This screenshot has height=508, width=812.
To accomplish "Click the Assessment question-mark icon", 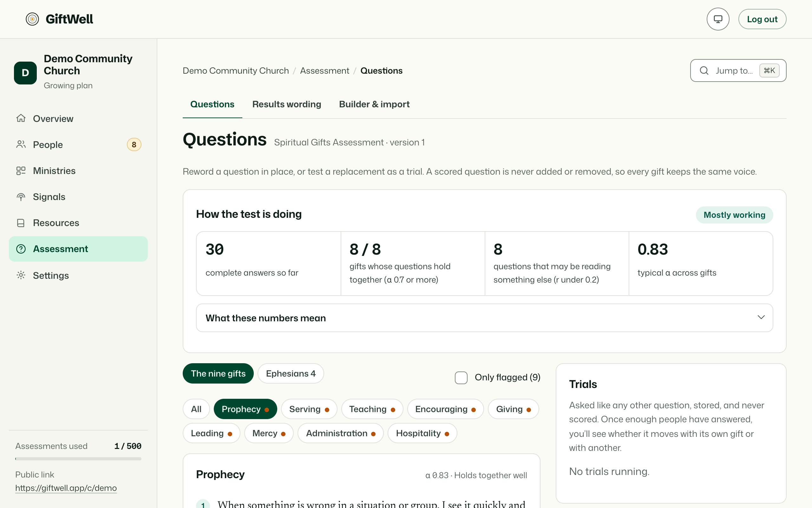I will [21, 249].
